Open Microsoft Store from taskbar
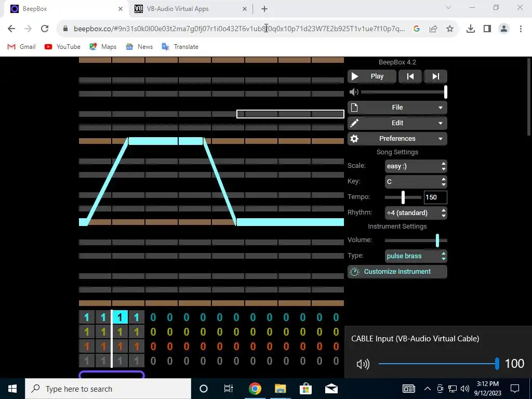 click(x=305, y=389)
